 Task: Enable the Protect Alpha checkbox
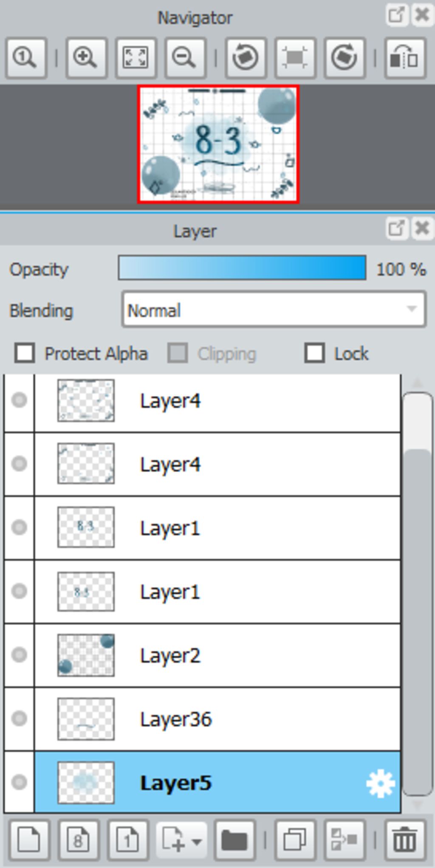[x=25, y=353]
